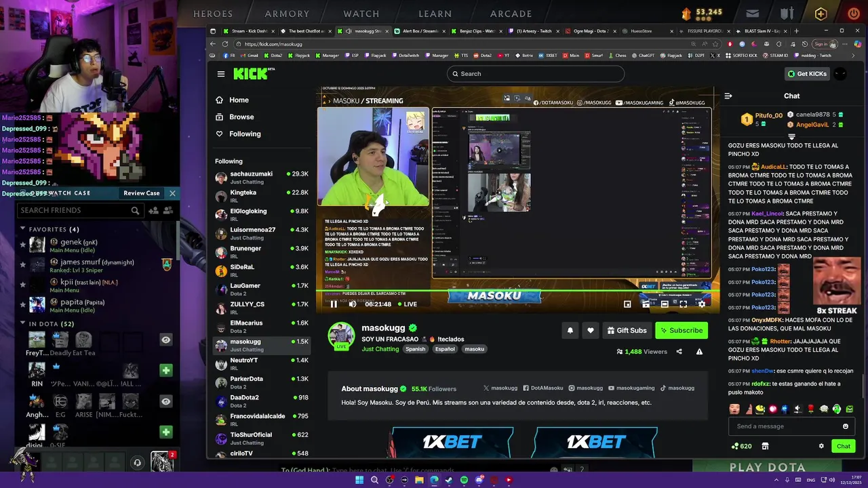The width and height of the screenshot is (868, 488).
Task: Click the Gift Subs button
Action: [x=627, y=330]
